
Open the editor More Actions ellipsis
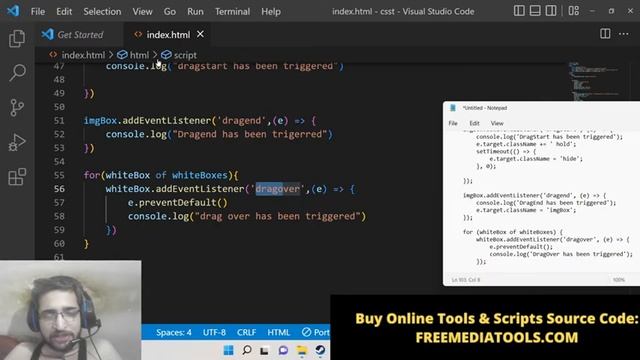623,34
